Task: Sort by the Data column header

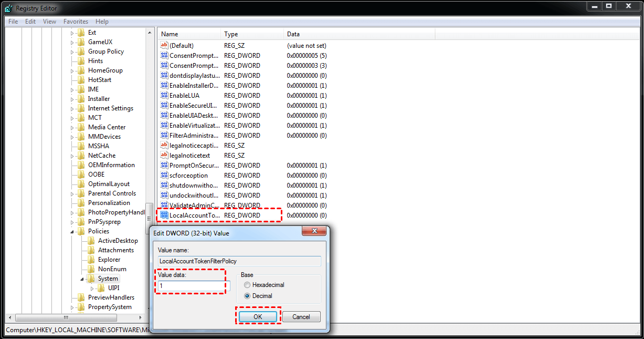Action: coord(360,34)
